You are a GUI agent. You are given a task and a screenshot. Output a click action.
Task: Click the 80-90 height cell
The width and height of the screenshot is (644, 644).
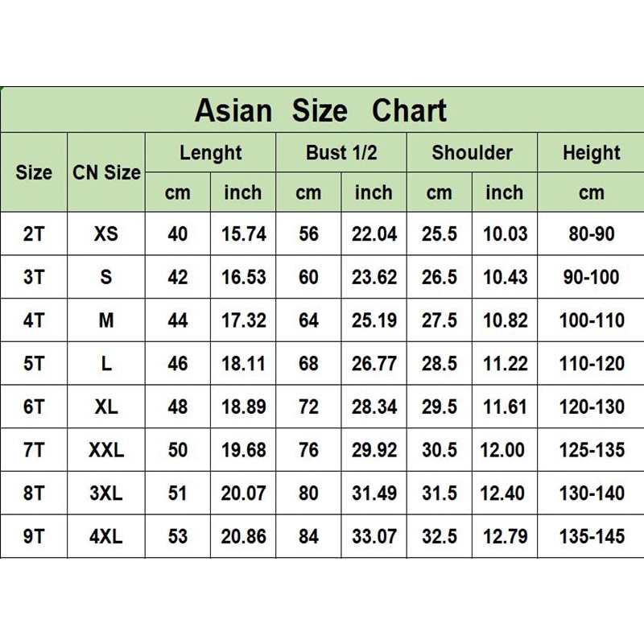point(592,233)
